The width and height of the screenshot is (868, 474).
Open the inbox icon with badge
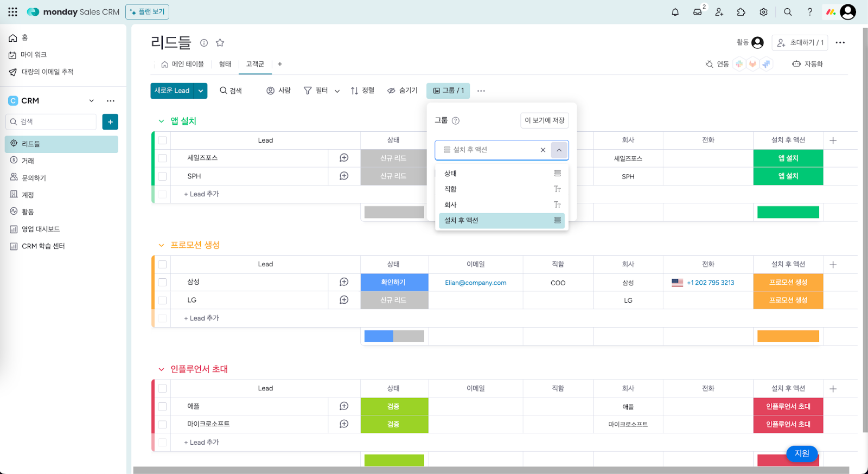(x=698, y=12)
